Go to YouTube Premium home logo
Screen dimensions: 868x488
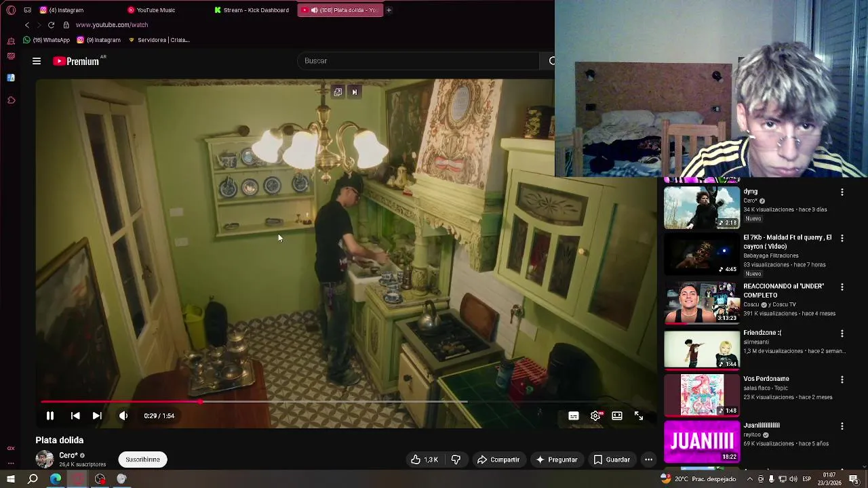[x=76, y=61]
